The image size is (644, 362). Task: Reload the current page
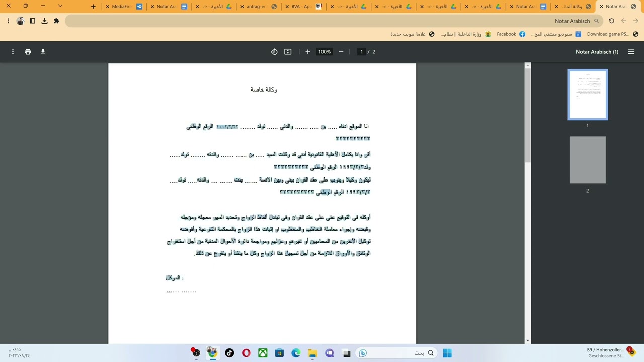611,21
